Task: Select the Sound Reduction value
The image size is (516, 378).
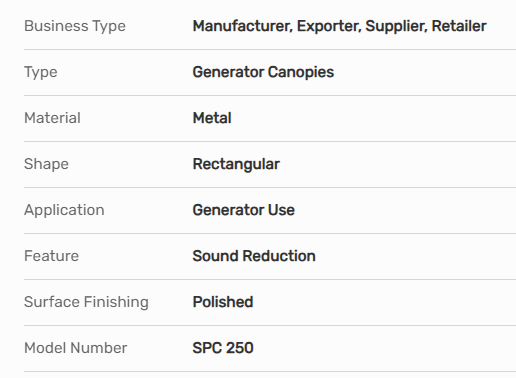Action: click(254, 256)
